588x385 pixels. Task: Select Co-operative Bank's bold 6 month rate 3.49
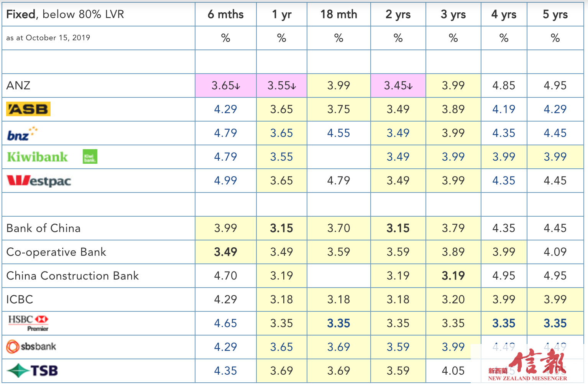click(x=226, y=252)
